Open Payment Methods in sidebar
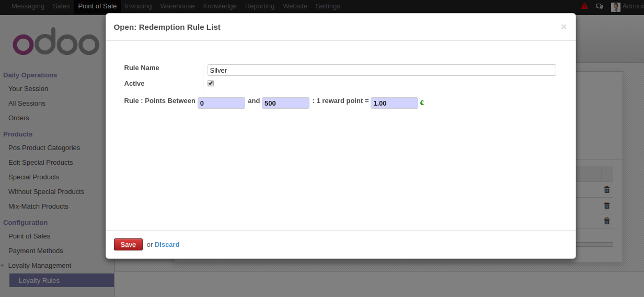Image resolution: width=644 pixels, height=297 pixels. (36, 251)
